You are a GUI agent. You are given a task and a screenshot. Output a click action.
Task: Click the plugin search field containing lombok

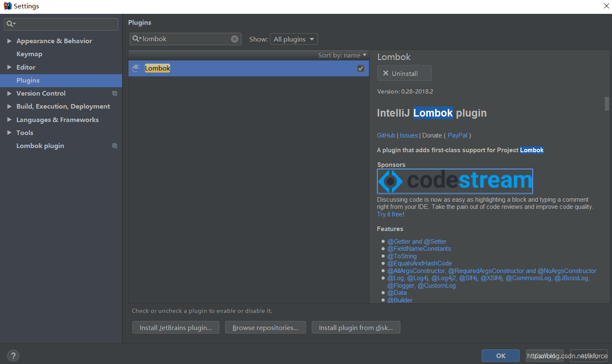[x=186, y=39]
